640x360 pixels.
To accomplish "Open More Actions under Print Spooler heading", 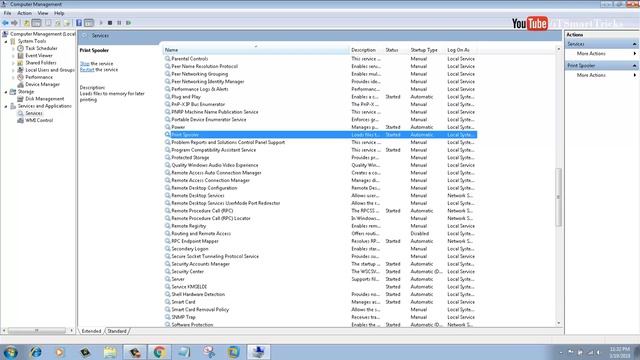I will (591, 76).
